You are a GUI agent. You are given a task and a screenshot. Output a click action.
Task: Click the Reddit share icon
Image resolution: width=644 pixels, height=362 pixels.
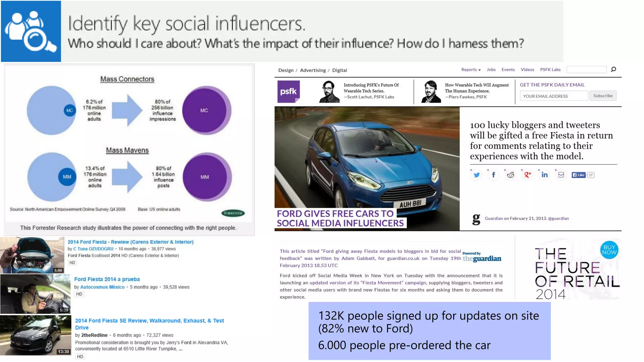510,175
